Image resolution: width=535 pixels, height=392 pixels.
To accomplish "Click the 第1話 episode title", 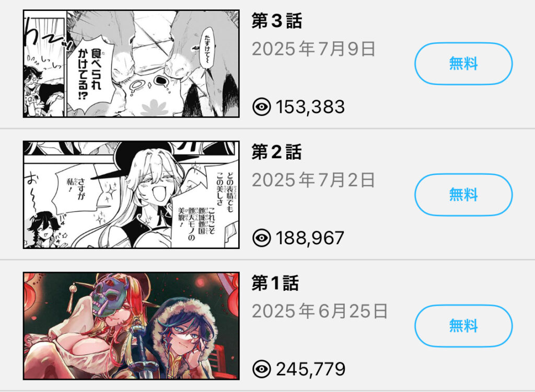I will (275, 283).
